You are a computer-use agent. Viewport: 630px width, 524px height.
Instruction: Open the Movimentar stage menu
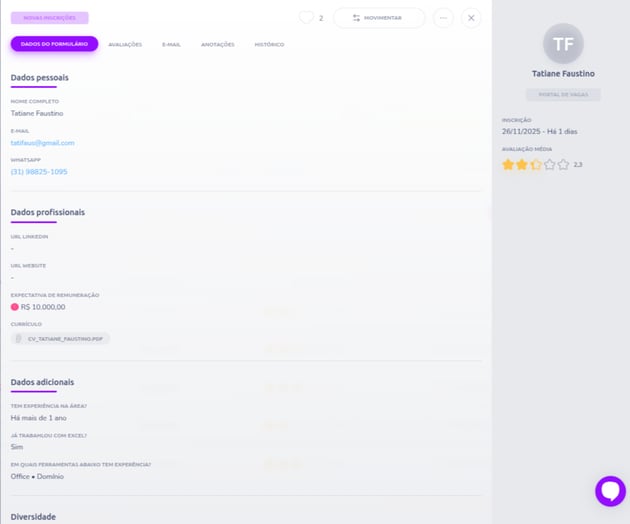click(378, 18)
